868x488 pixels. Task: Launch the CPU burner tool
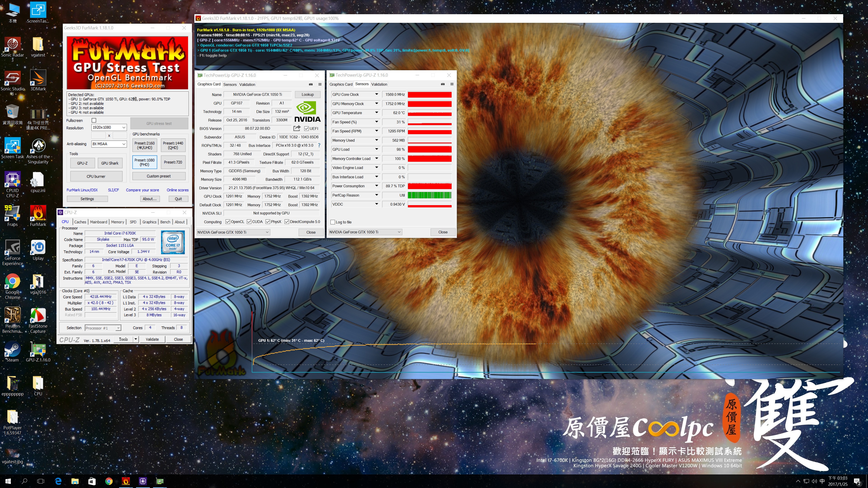click(96, 176)
